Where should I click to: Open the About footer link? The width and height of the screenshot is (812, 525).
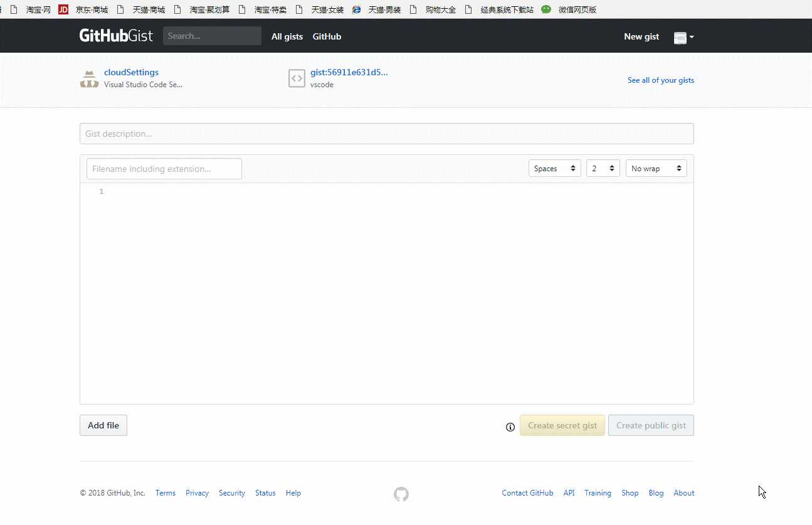pyautogui.click(x=684, y=493)
